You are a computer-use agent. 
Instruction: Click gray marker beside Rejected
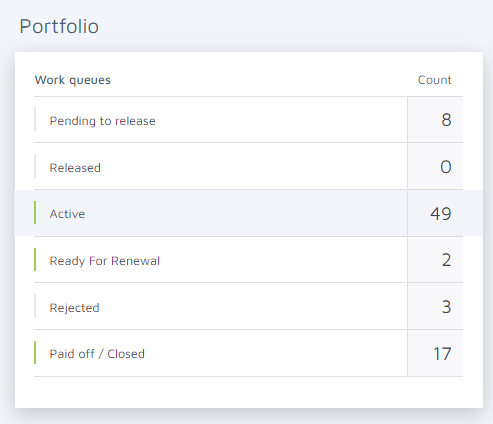coord(35,306)
